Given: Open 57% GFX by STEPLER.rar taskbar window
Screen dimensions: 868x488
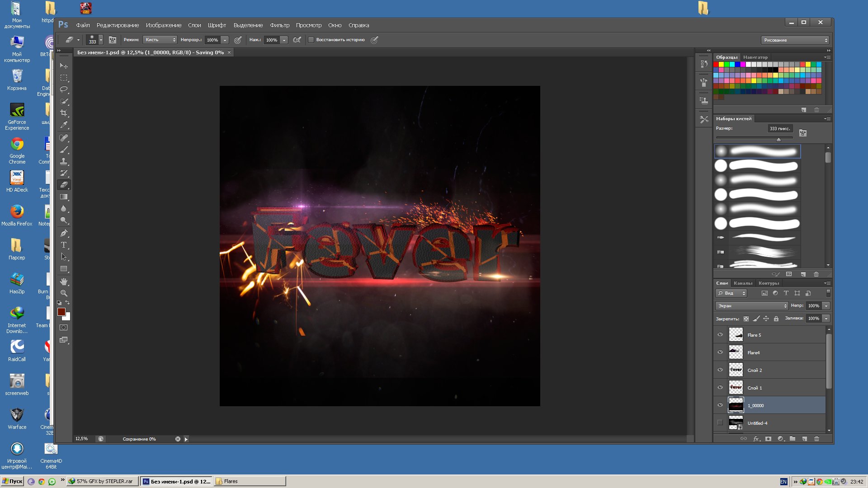Looking at the screenshot, I should (102, 481).
